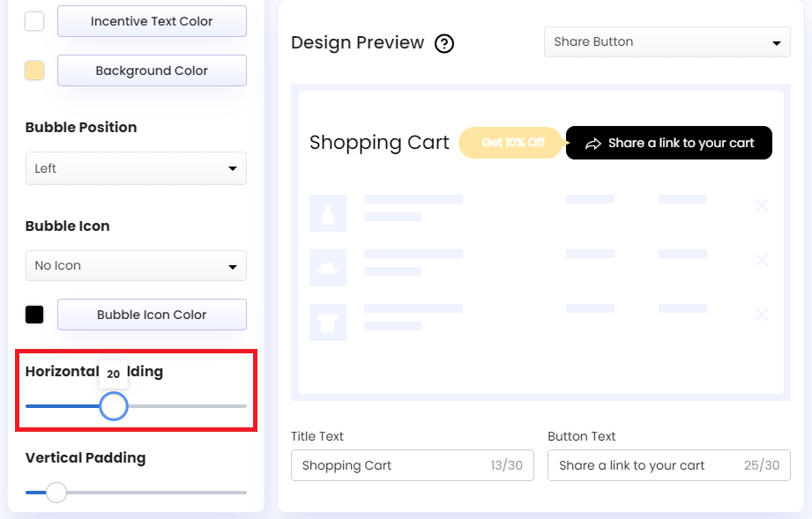Click the Vertical Padding slider
The height and width of the screenshot is (519, 812).
[x=56, y=493]
